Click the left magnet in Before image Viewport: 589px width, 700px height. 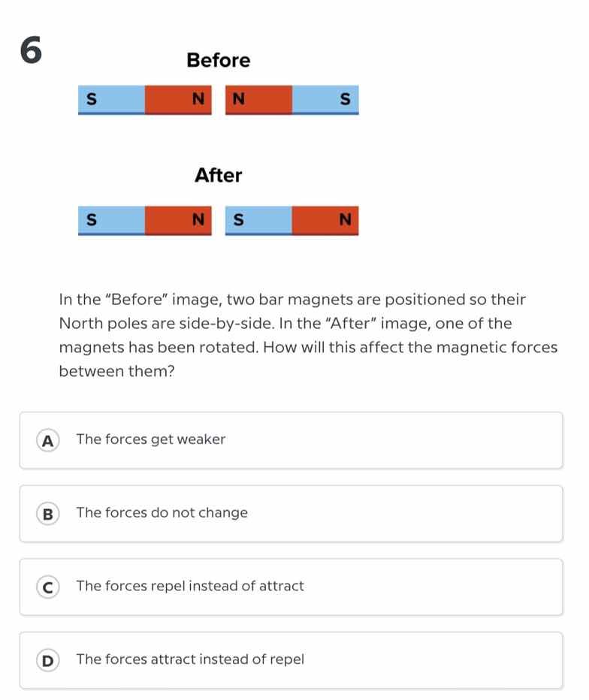pyautogui.click(x=144, y=98)
